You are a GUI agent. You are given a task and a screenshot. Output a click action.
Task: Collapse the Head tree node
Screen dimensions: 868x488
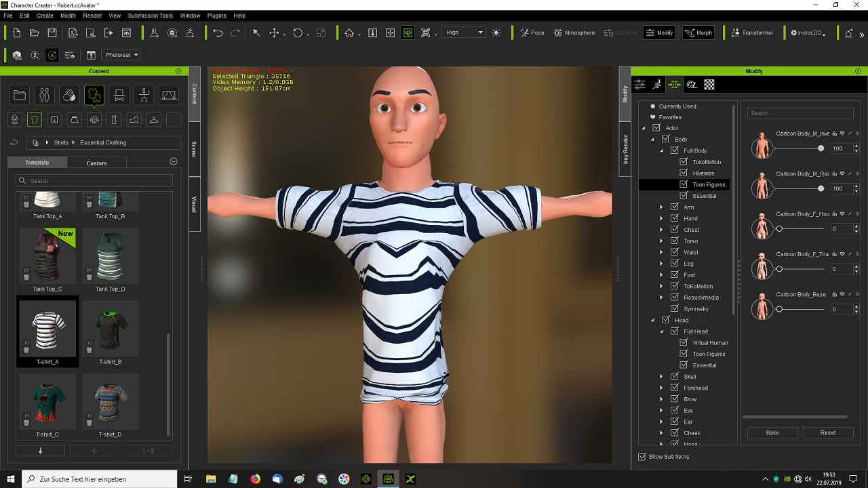click(x=652, y=320)
